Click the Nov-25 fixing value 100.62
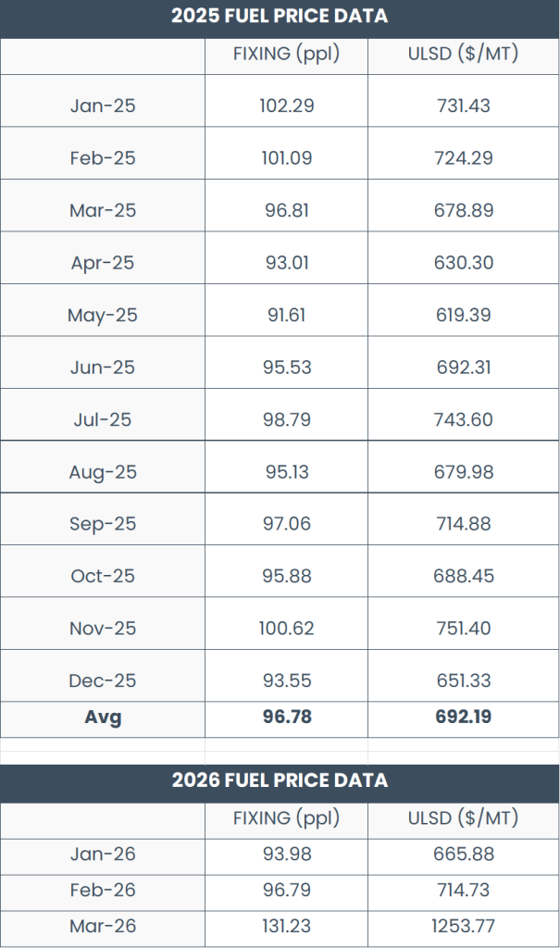This screenshot has height=948, width=560. point(286,629)
